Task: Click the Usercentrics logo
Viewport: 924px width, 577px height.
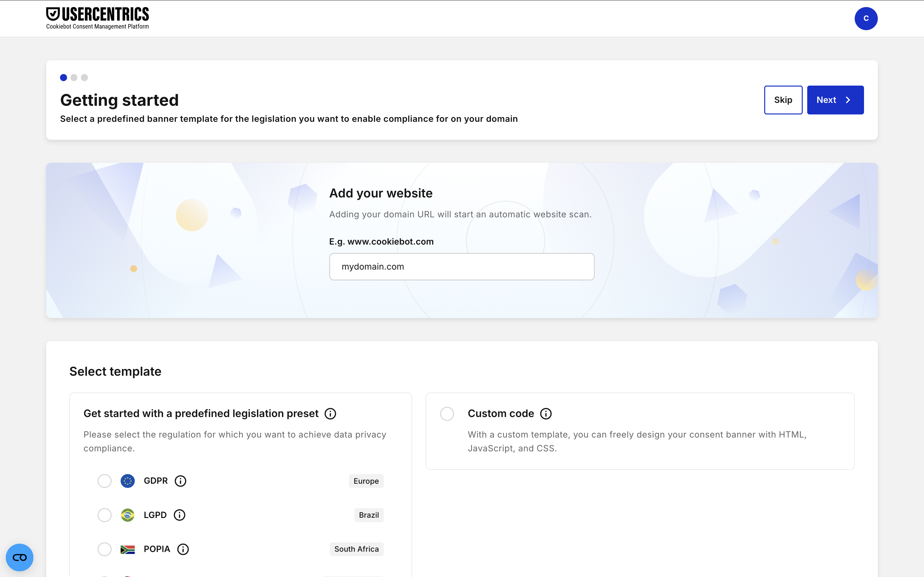Action: point(97,18)
